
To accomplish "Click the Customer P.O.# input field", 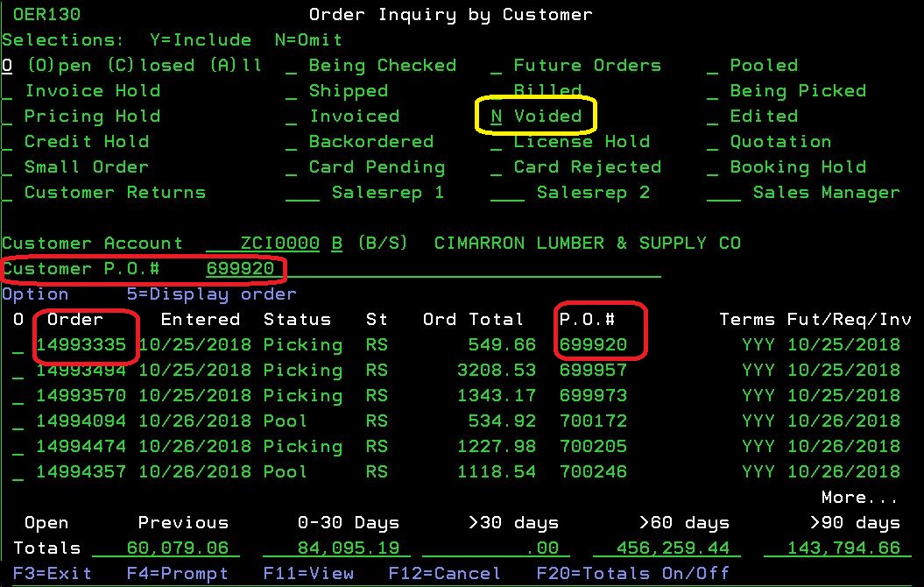I will point(240,269).
